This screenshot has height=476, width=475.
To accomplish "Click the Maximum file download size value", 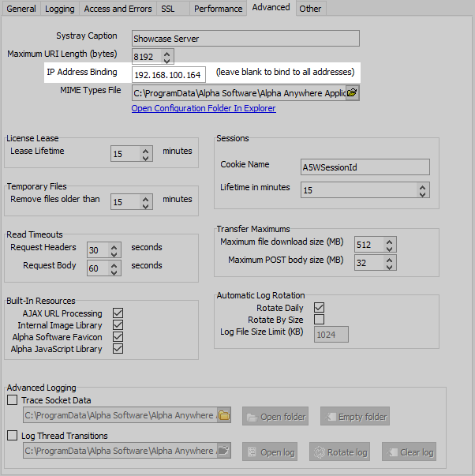I will 369,245.
